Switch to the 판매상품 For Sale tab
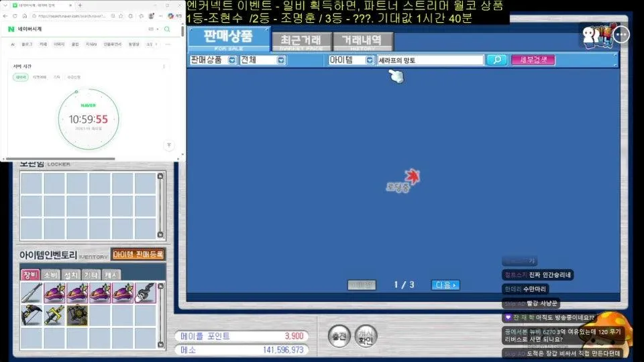The height and width of the screenshot is (362, 644). 229,40
